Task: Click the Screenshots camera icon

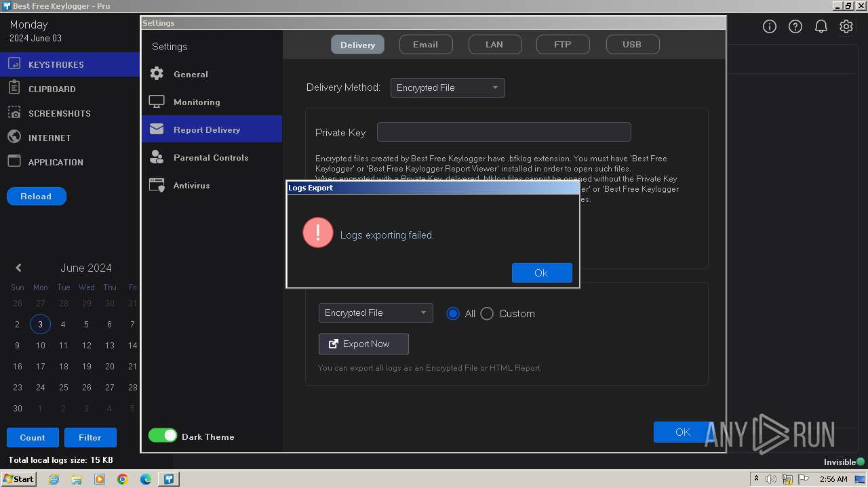Action: tap(14, 113)
